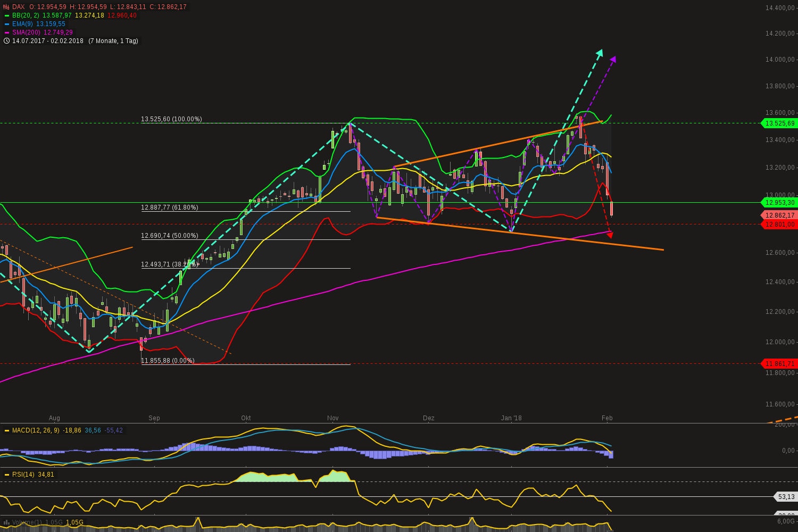Screen dimensions: 798x532
Task: Click the Fibonacci label 12.690,74 (50.00%)
Action: click(170, 236)
